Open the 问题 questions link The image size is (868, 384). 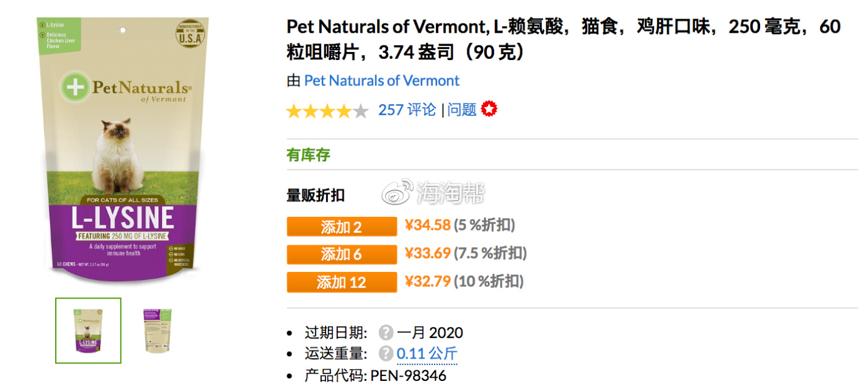(x=462, y=110)
